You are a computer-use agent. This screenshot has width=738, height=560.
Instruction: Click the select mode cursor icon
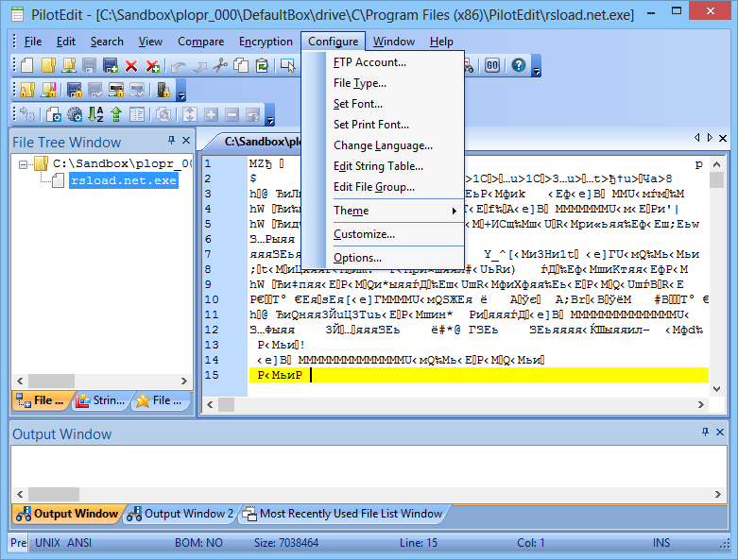(x=287, y=65)
